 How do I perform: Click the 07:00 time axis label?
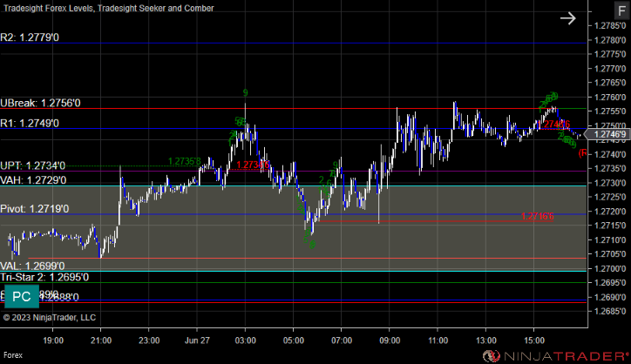(342, 340)
